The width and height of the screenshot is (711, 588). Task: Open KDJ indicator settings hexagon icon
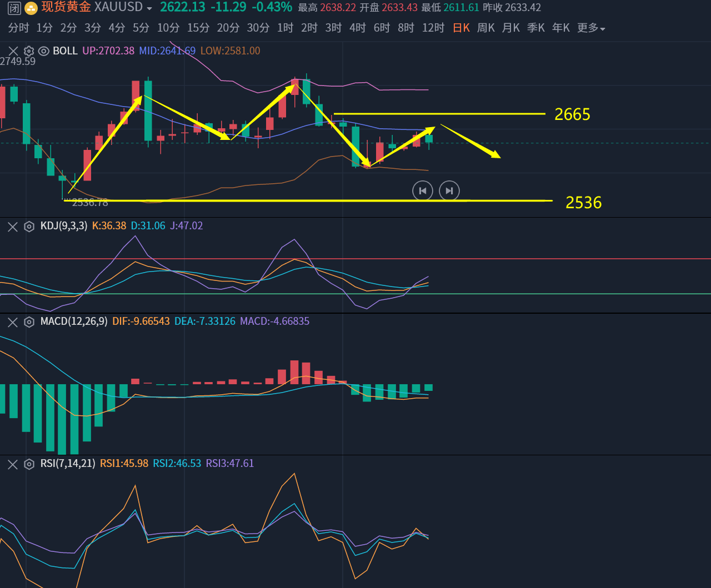click(29, 227)
